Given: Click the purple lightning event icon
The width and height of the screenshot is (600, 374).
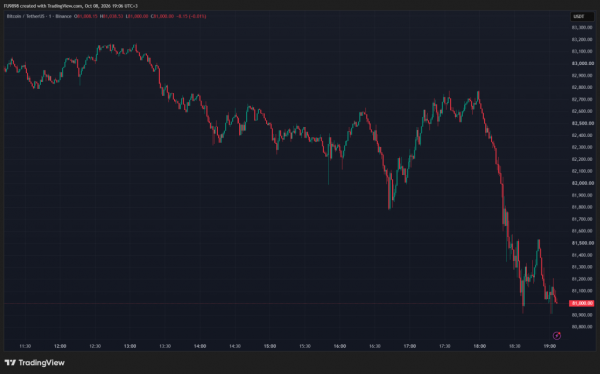Looking at the screenshot, I should coord(557,336).
